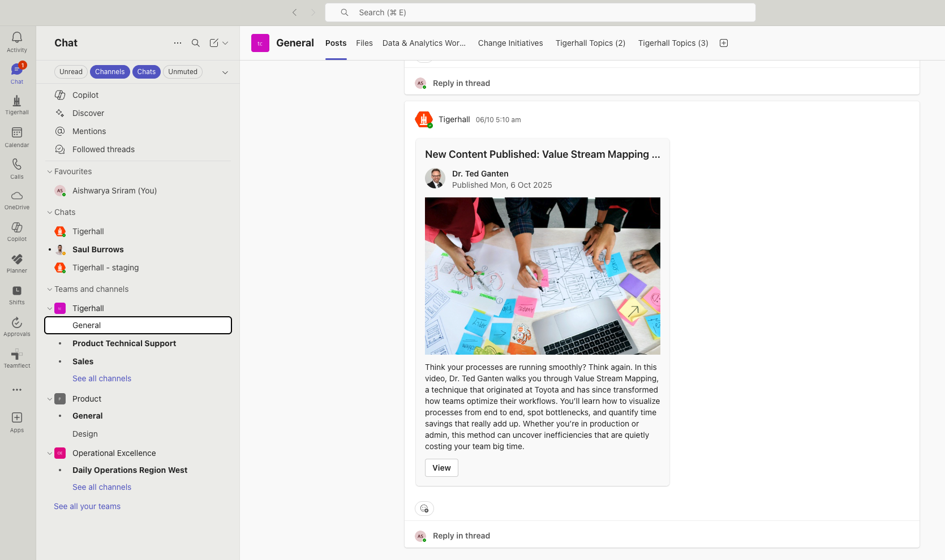Open the Tigerhall chat under Chats
Image resolution: width=945 pixels, height=560 pixels.
click(x=138, y=231)
